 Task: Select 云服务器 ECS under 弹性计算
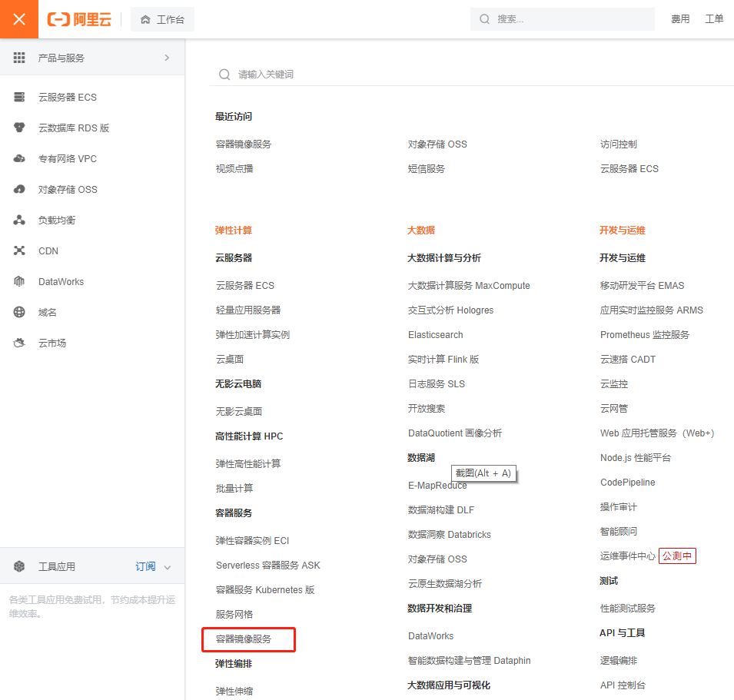[x=245, y=285]
